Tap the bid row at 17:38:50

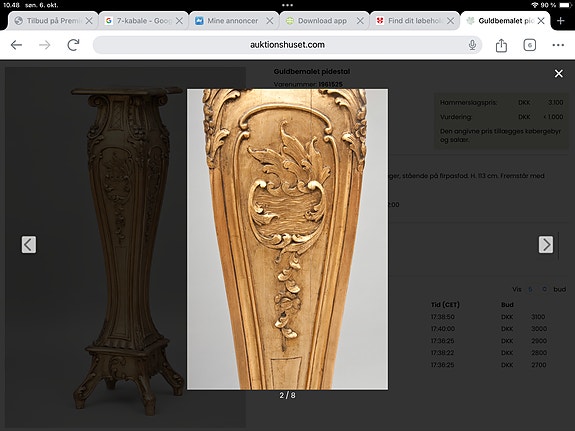coord(489,317)
